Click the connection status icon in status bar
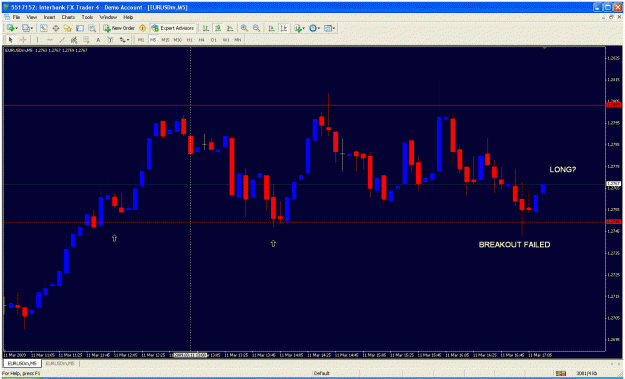Image resolution: width=625 pixels, height=379 pixels. 561,373
